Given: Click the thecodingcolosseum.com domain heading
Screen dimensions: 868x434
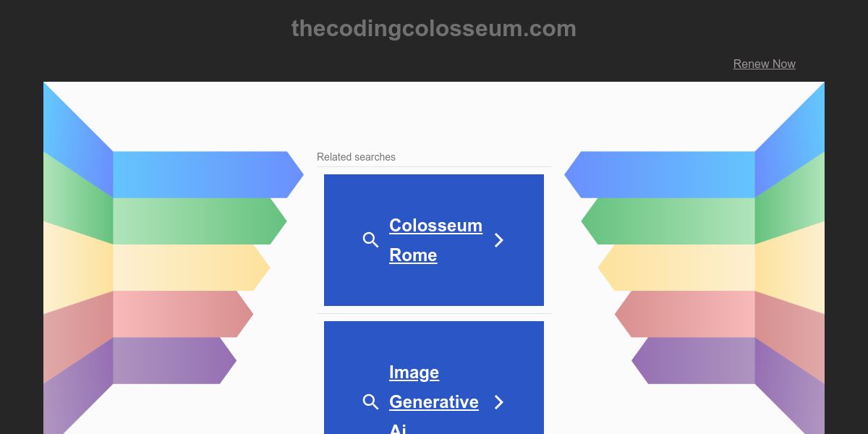Looking at the screenshot, I should [x=434, y=29].
